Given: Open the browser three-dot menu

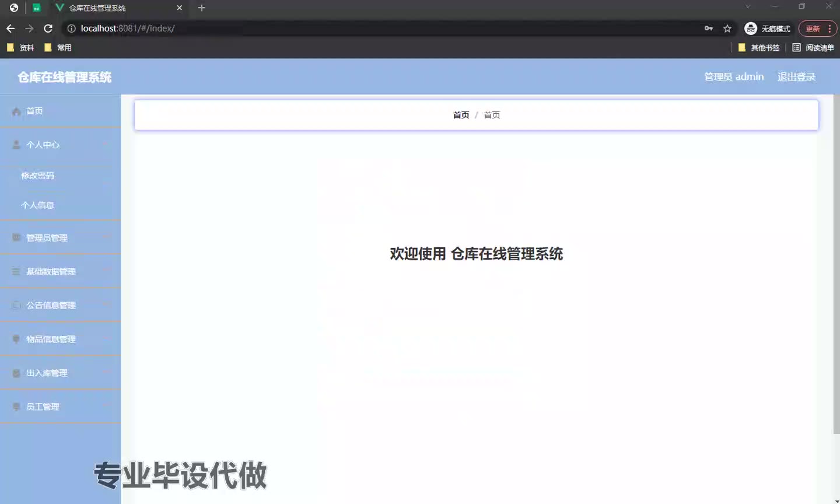Looking at the screenshot, I should 829,28.
